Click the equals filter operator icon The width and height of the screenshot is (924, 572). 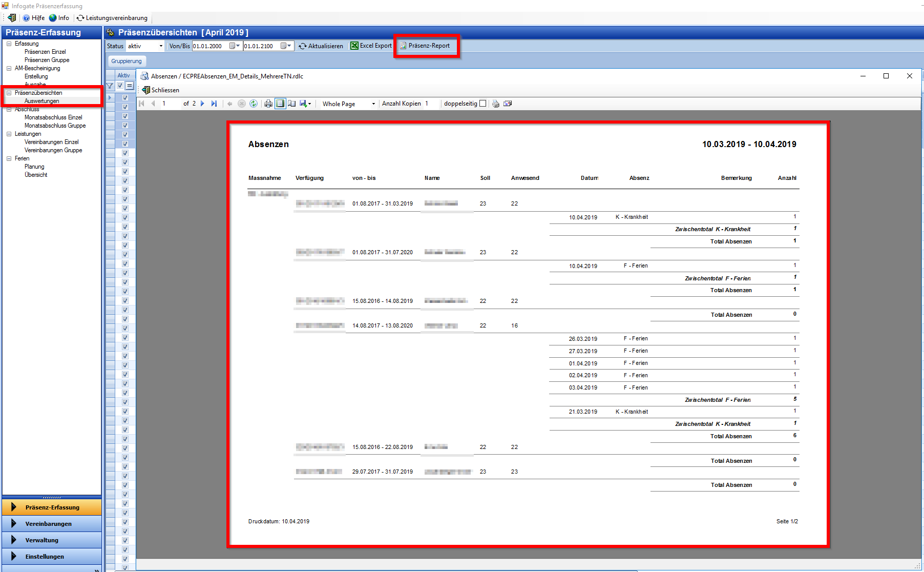point(130,86)
